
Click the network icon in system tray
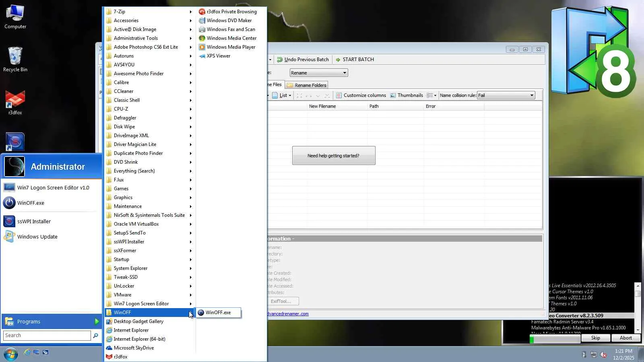(x=594, y=354)
